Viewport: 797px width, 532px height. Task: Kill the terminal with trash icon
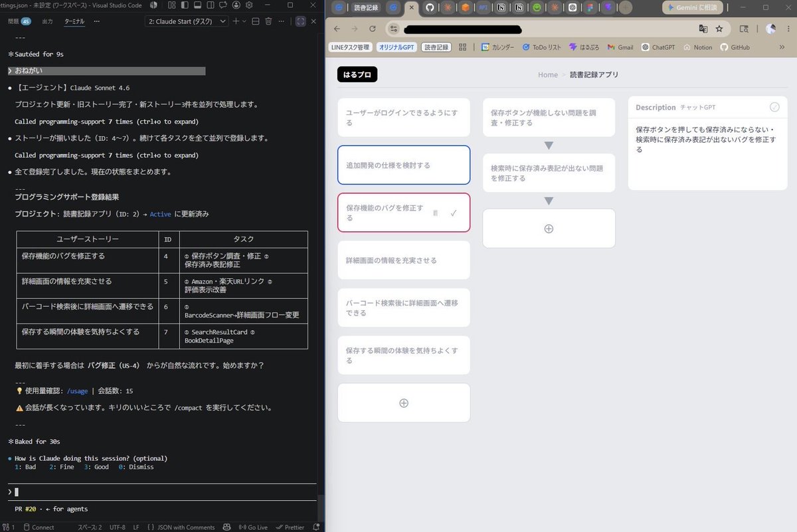coord(268,21)
